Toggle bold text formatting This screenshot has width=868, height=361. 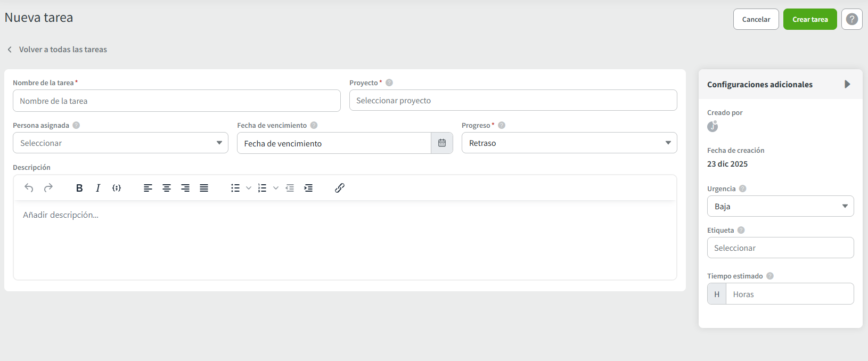click(79, 188)
